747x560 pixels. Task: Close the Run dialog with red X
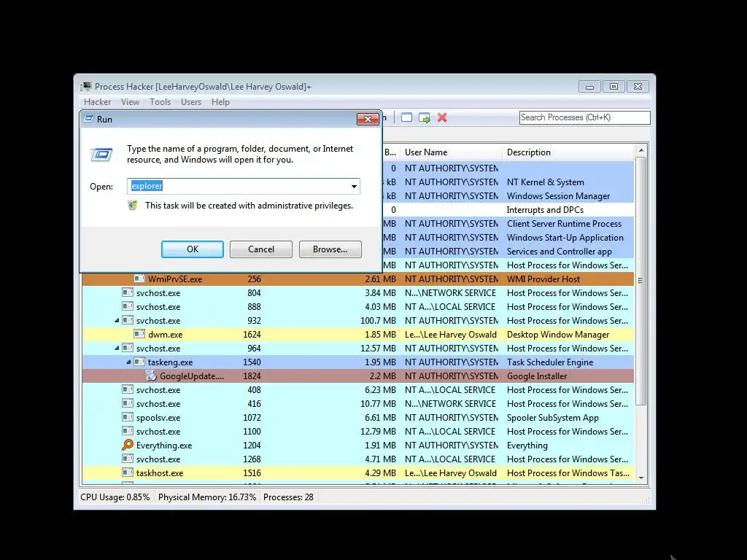point(368,119)
